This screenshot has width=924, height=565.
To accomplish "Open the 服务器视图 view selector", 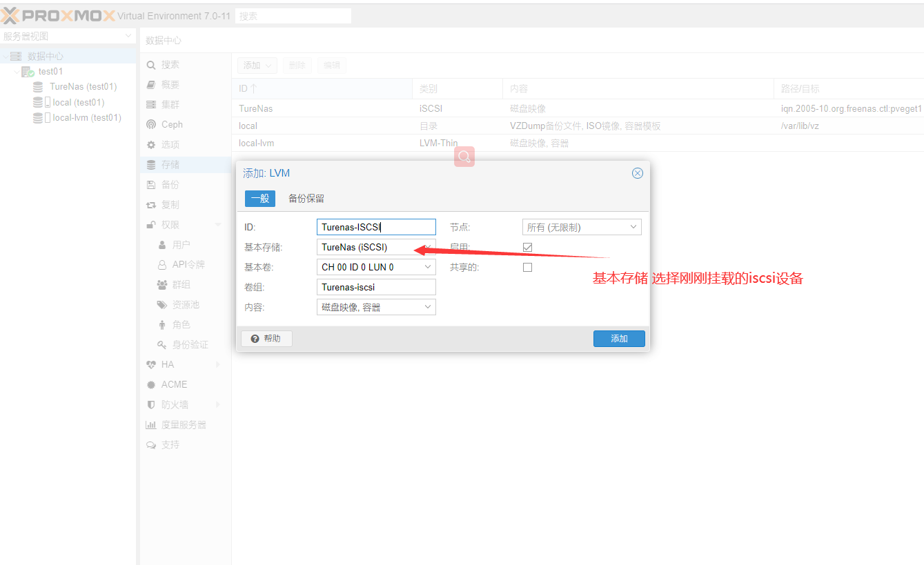I will pos(68,37).
